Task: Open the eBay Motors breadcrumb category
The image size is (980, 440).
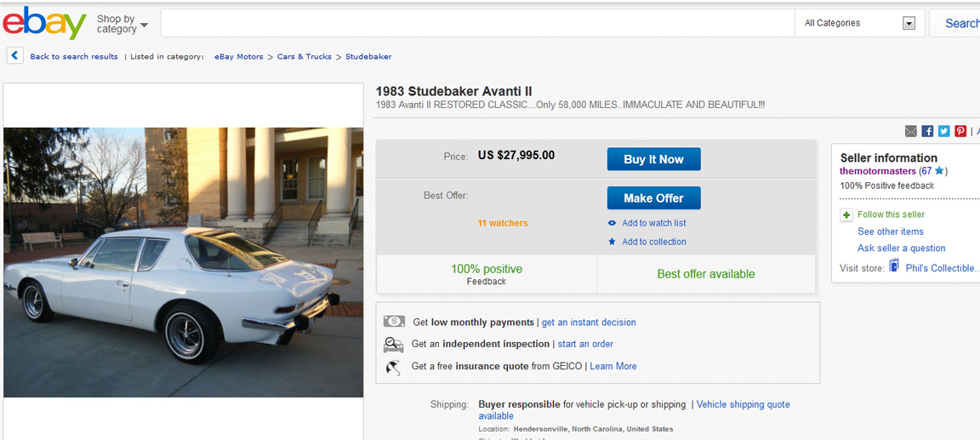Action: click(239, 57)
